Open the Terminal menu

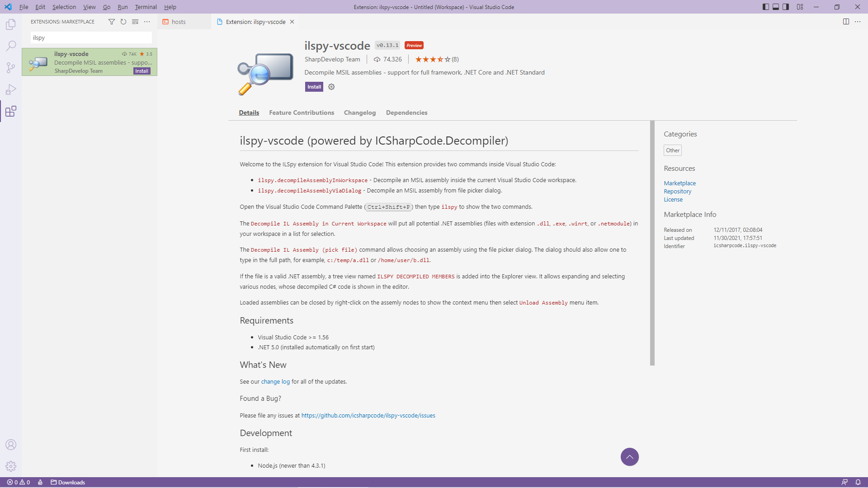tap(146, 7)
